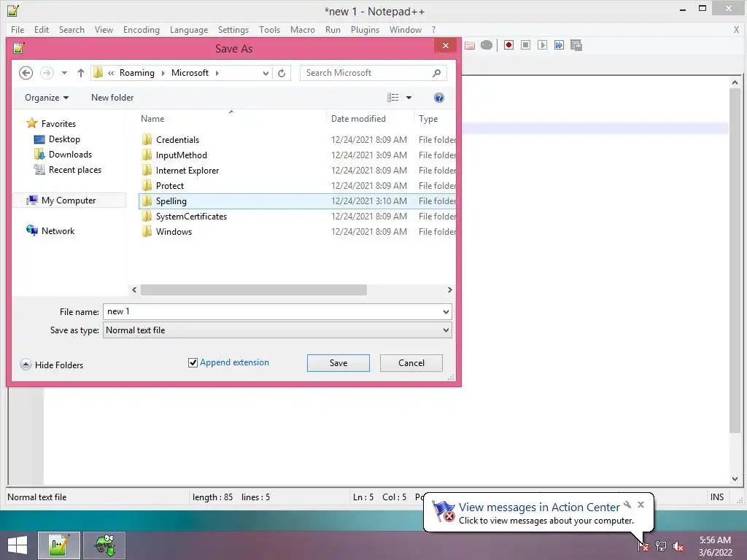This screenshot has height=560, width=747.
Task: Open the Save as type dropdown
Action: coord(446,330)
